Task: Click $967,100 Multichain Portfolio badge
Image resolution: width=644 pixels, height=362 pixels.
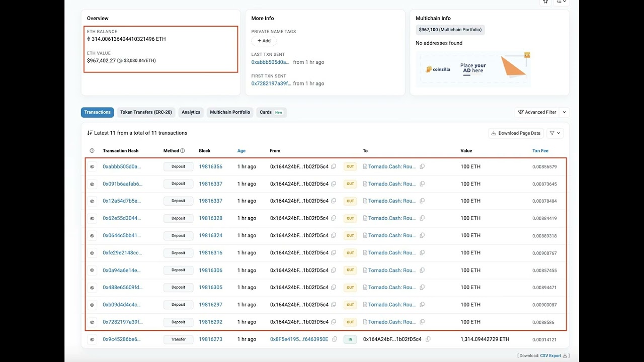Action: pyautogui.click(x=450, y=30)
